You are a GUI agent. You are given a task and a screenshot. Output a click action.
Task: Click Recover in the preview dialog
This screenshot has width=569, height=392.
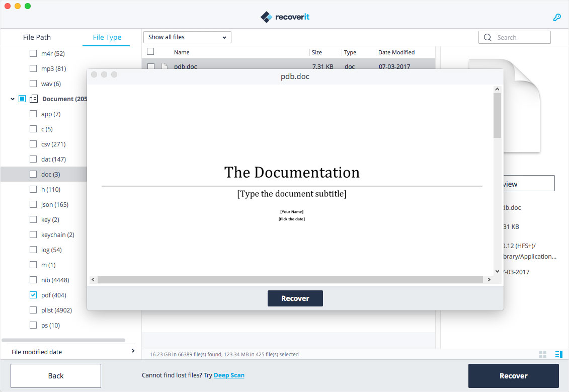pos(295,298)
